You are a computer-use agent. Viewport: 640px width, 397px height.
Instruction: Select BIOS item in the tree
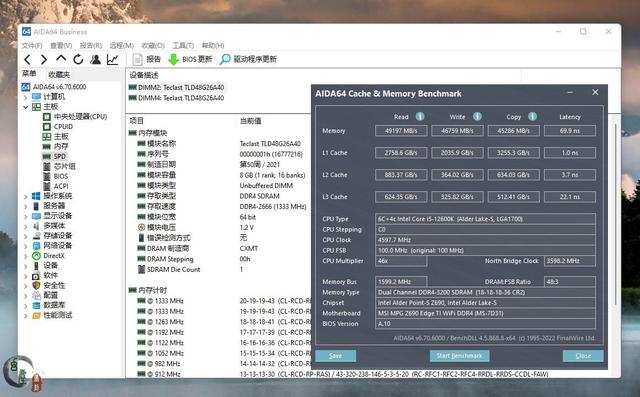(60, 176)
